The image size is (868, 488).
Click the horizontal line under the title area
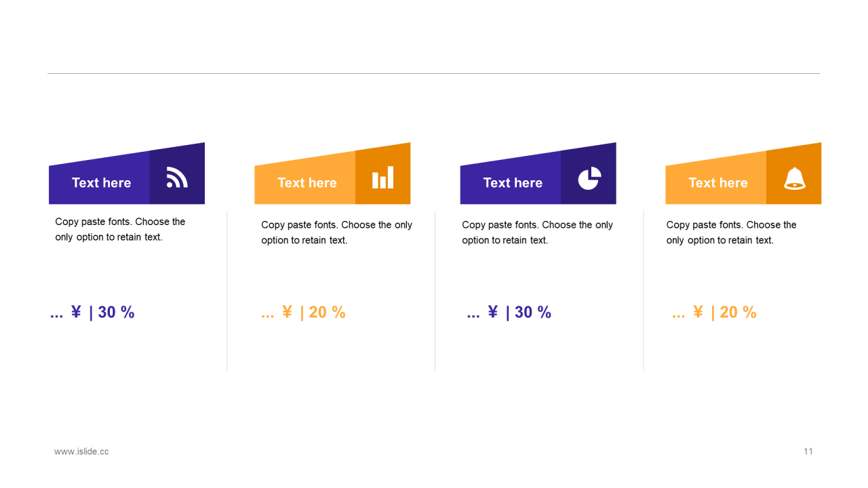point(434,73)
